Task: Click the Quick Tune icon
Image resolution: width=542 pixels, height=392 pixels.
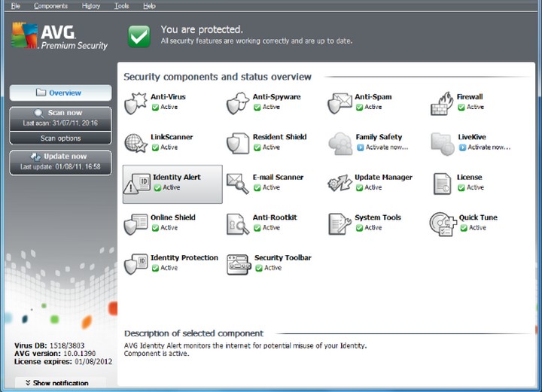Action: (x=442, y=223)
